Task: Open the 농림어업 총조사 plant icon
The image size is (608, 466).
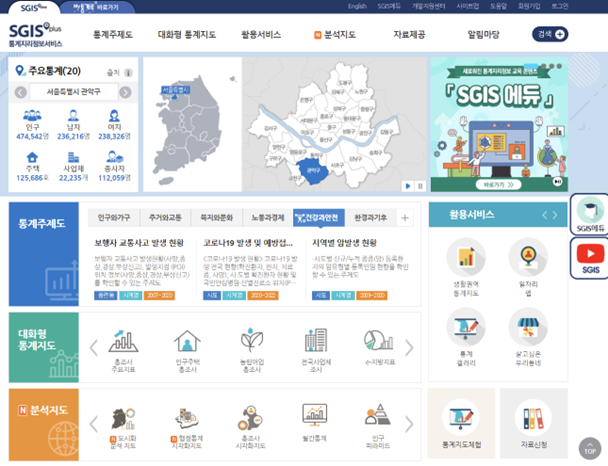Action: [252, 340]
